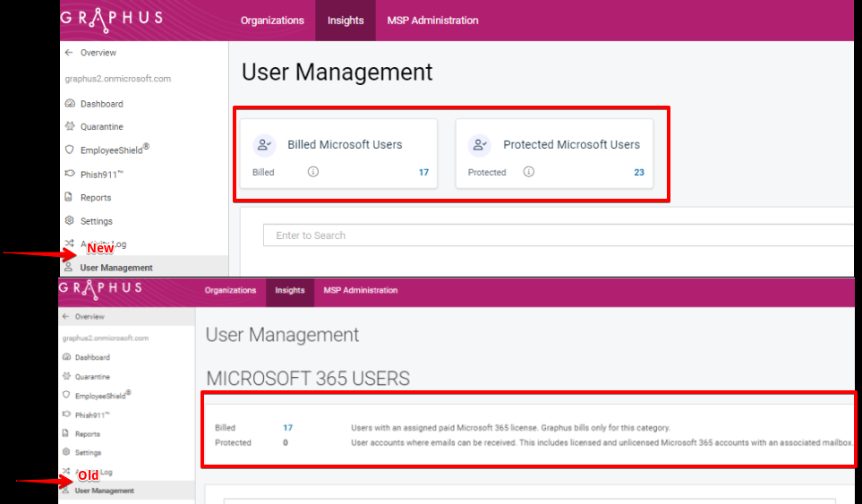
Task: Open Settings in the lower sidebar
Action: coord(88,452)
